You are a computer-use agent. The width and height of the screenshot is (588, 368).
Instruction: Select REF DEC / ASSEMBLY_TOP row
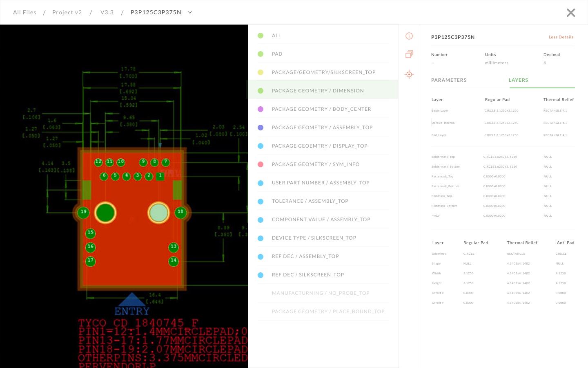point(323,256)
